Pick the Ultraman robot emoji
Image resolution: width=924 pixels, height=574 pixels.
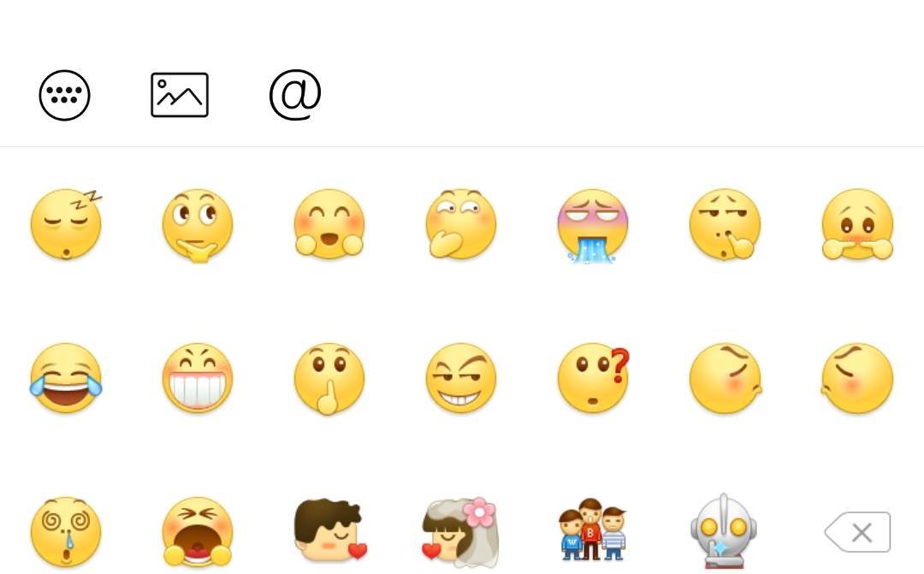point(724,531)
